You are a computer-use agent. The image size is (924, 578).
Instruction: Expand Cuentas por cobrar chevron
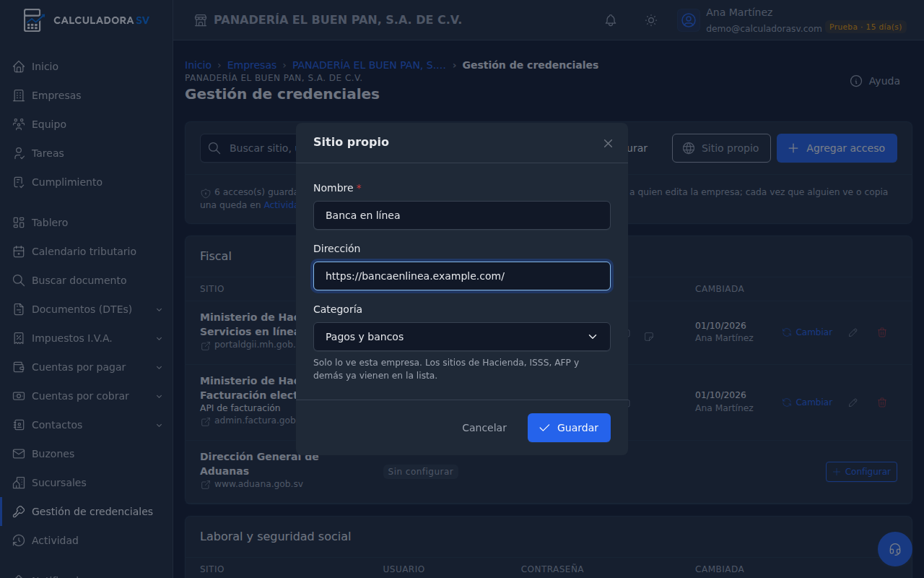(x=159, y=396)
